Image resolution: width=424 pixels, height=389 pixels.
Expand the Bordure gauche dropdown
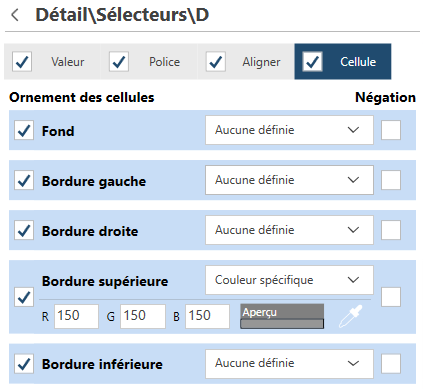[289, 180]
